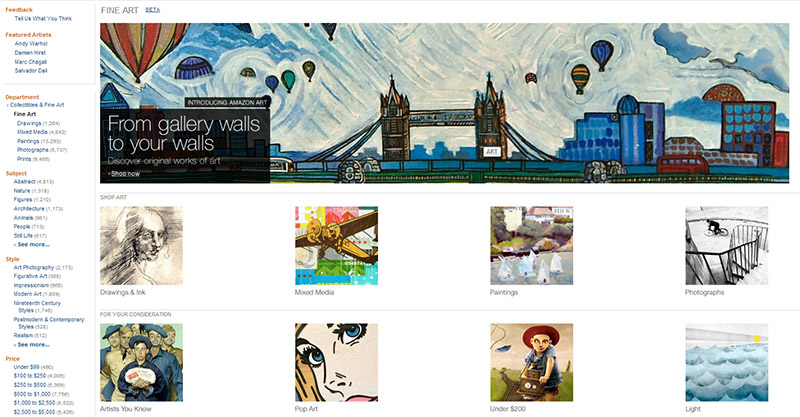Open the Artists You Know sailors image
The image size is (800, 417).
point(141,362)
